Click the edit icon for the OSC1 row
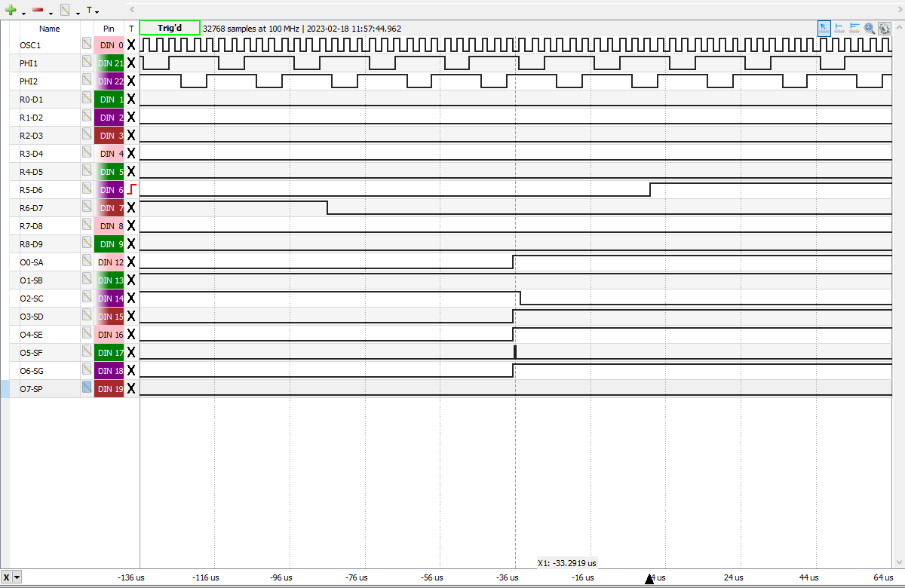 click(87, 45)
